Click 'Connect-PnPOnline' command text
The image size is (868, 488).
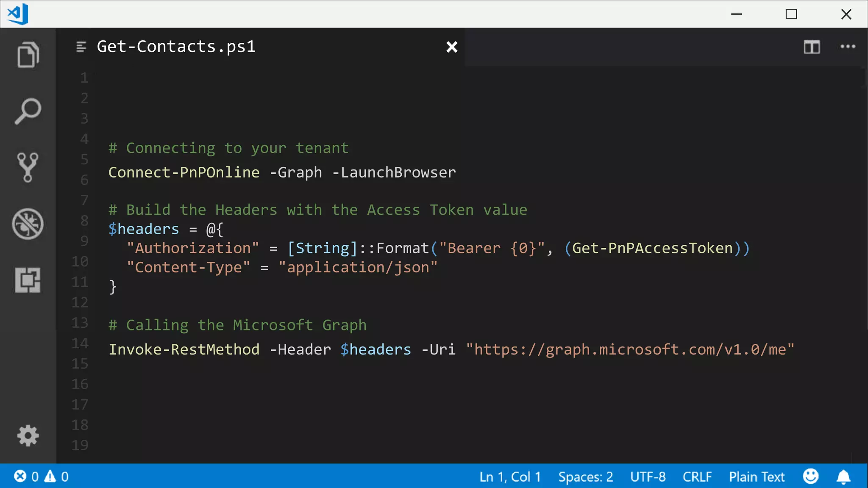(184, 173)
